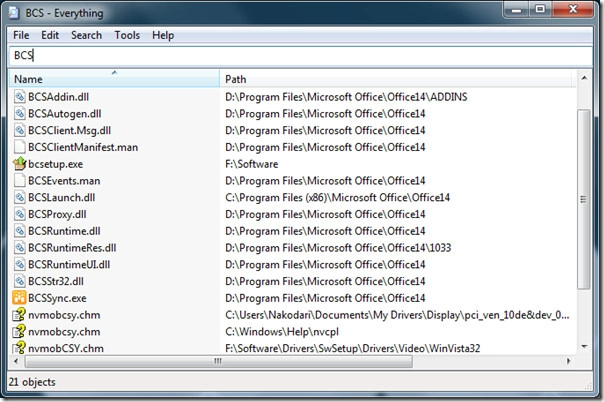Open the File menu
Viewport: 604px width, 402px height.
pos(21,35)
